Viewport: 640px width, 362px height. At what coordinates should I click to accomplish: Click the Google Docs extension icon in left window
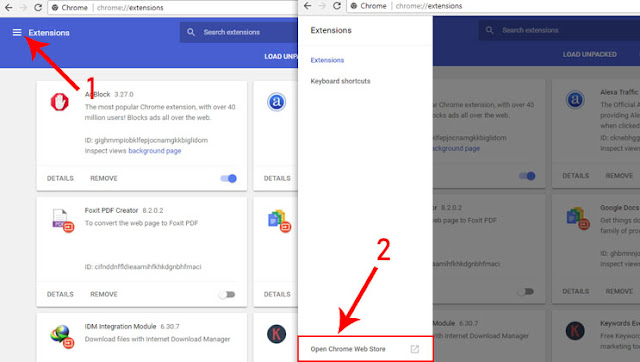coord(280,221)
